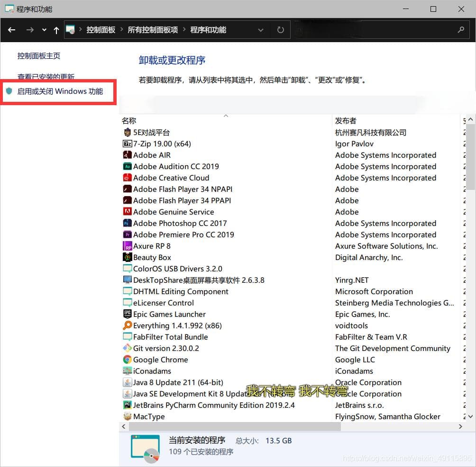Screen dimensions: 476x467
Task: Click publisher Microsoft Corporation cell
Action: (x=374, y=291)
